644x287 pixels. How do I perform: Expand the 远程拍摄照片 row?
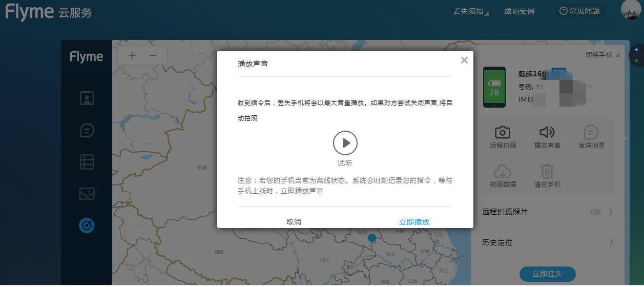coord(547,212)
